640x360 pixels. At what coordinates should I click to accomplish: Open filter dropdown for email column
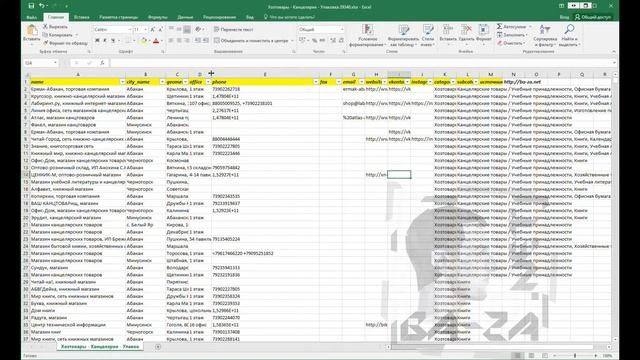[361, 82]
